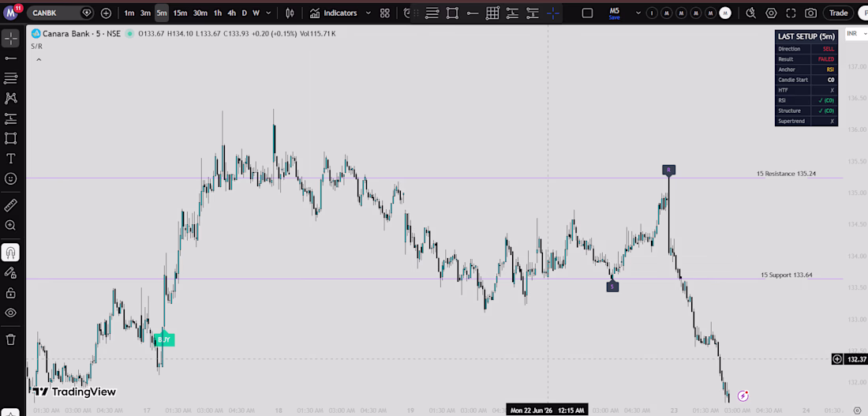
Task: Click the lightning bolt icon near time axis
Action: click(x=743, y=395)
